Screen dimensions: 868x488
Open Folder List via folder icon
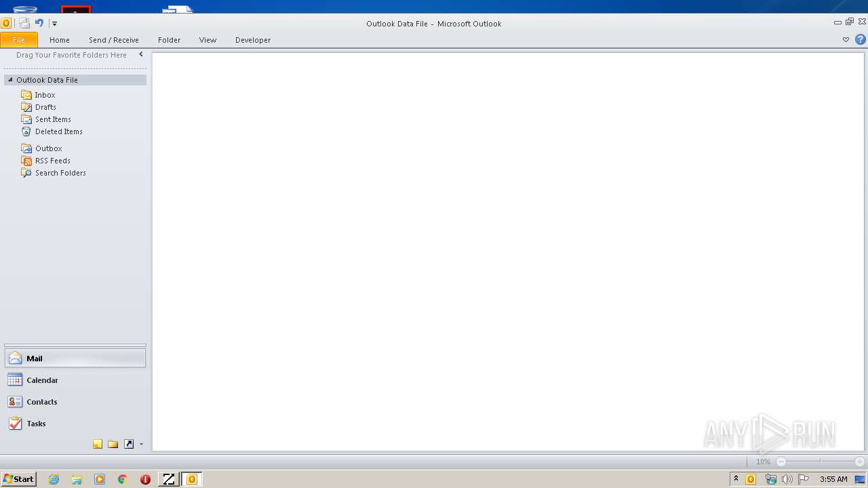113,444
